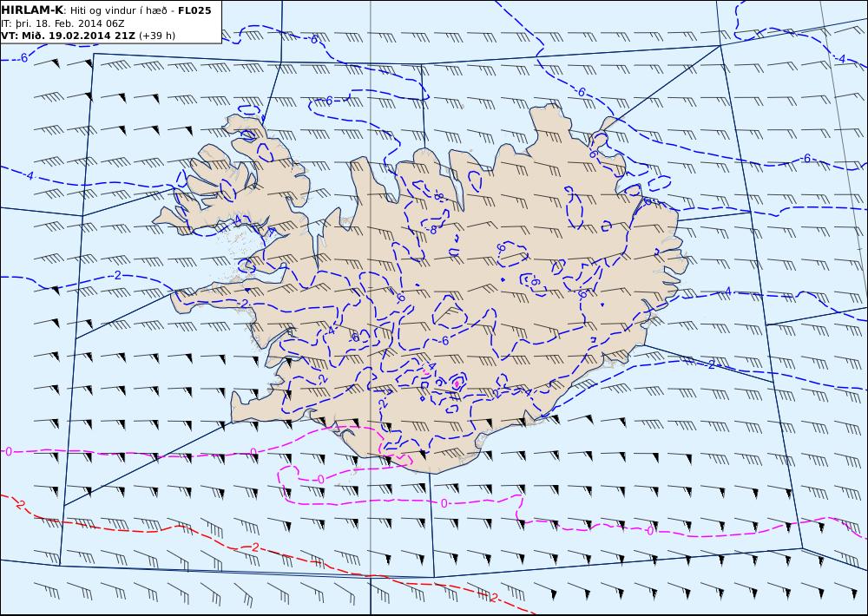Click the 'VT: Mið. 19.02.2014 21Z' valid time

68,36
